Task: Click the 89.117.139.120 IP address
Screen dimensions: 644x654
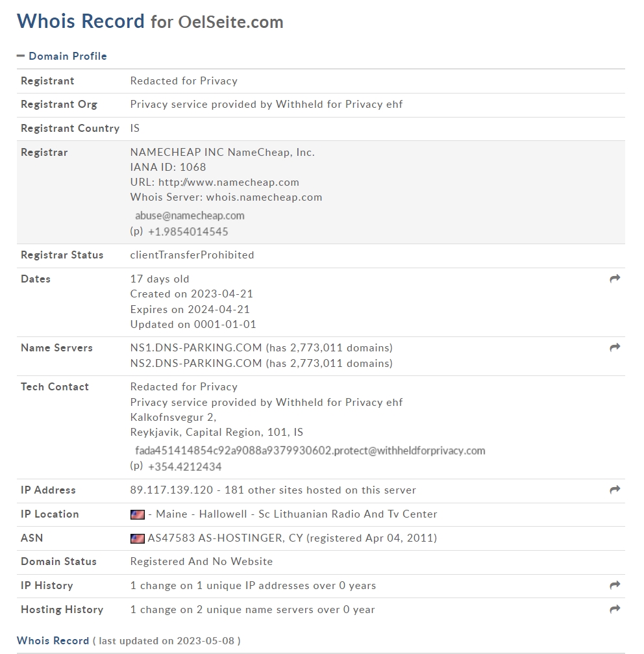Action: 171,490
